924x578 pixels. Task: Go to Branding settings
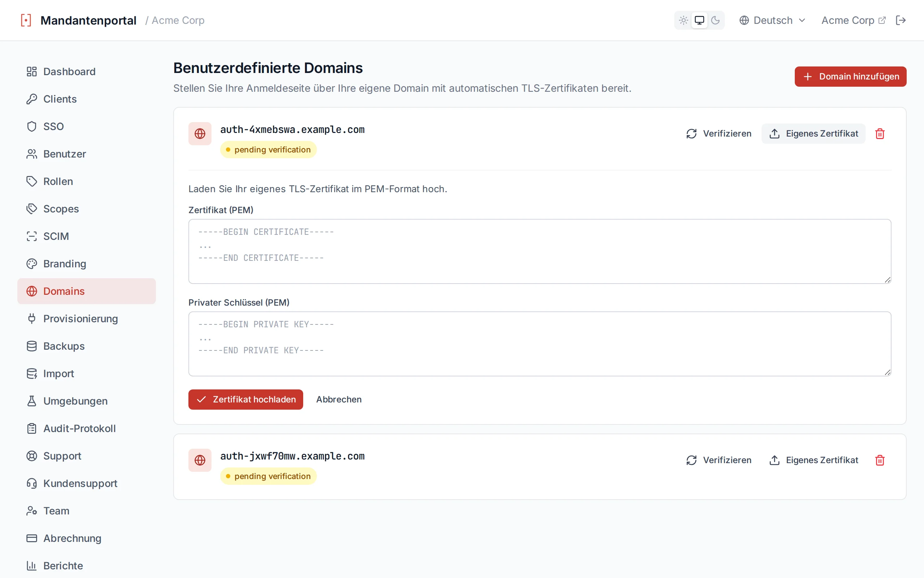point(87,264)
